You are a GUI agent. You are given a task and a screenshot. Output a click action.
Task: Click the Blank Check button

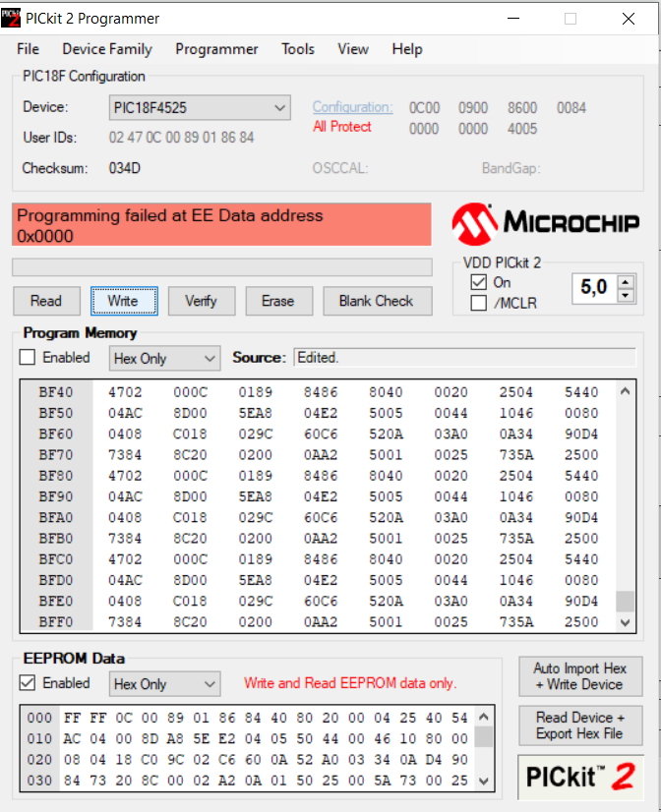[376, 301]
